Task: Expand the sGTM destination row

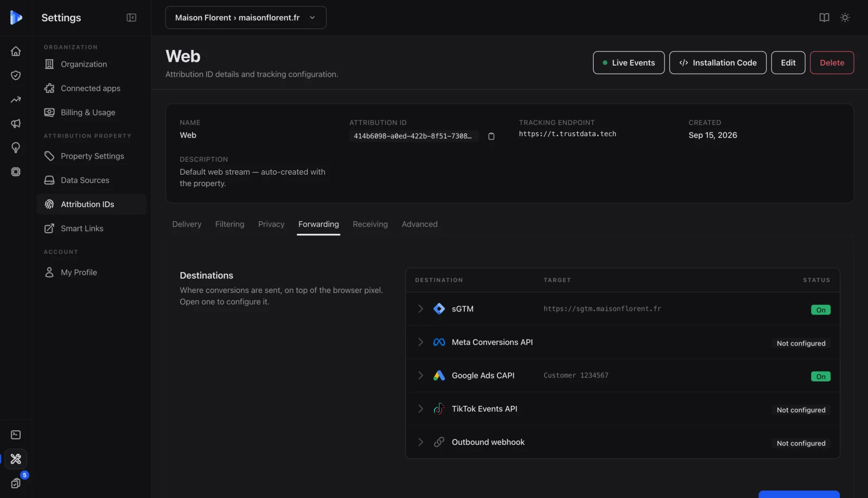Action: (x=420, y=309)
